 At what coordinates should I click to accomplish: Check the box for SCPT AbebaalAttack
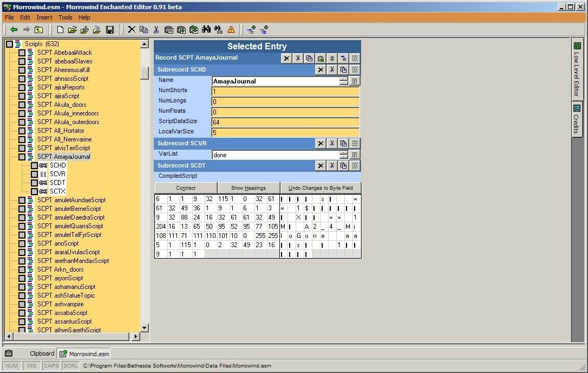click(22, 53)
